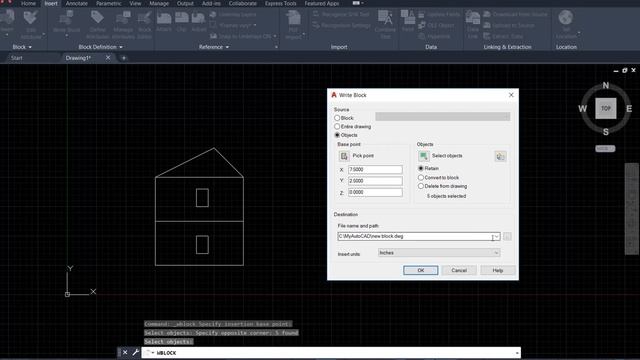This screenshot has height=360, width=640.
Task: Select the Convert to block radio button
Action: (x=421, y=178)
